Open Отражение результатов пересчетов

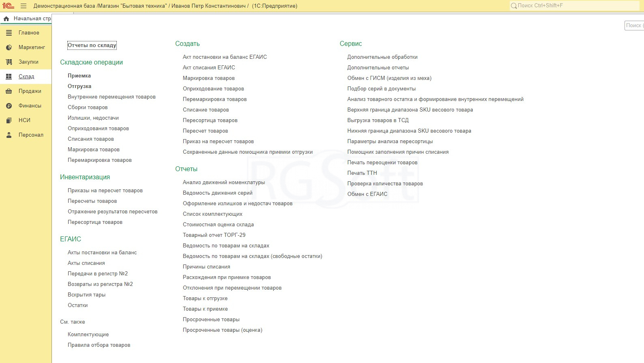(x=112, y=212)
